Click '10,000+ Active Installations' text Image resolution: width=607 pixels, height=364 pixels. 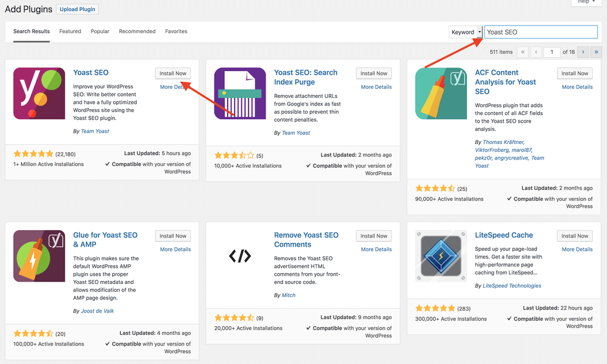(248, 166)
